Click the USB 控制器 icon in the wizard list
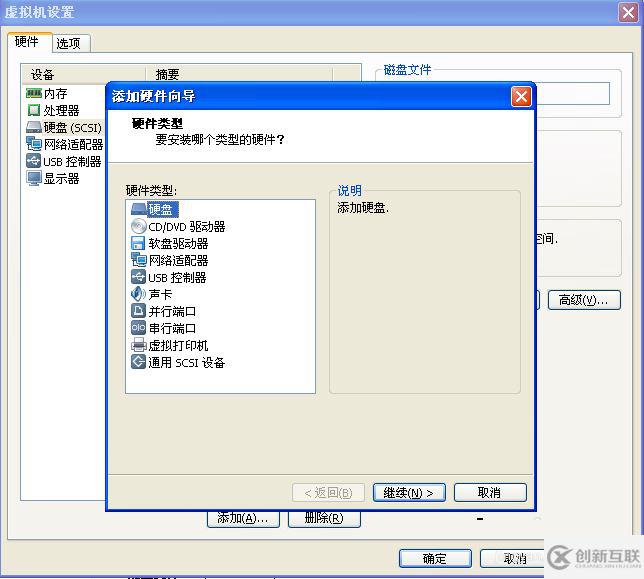The width and height of the screenshot is (644, 579). pyautogui.click(x=138, y=277)
